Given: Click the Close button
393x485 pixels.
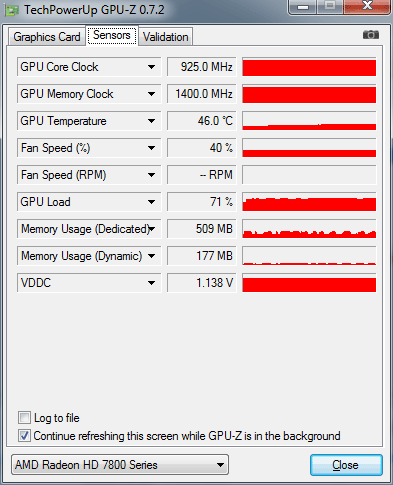Looking at the screenshot, I should pyautogui.click(x=346, y=465).
